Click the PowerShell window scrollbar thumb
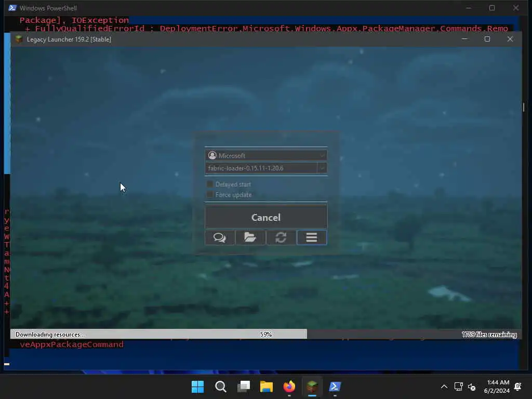532x399 pixels. pyautogui.click(x=524, y=107)
